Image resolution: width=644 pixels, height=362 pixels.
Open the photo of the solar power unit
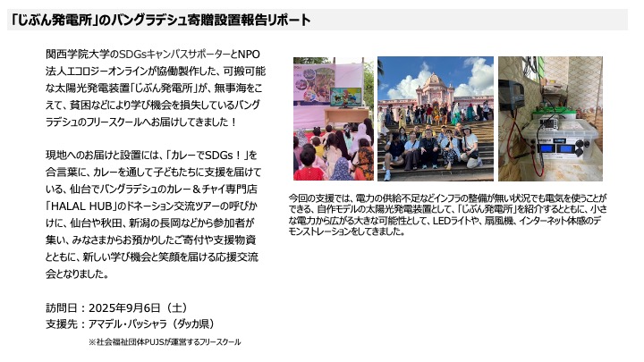coord(550,119)
